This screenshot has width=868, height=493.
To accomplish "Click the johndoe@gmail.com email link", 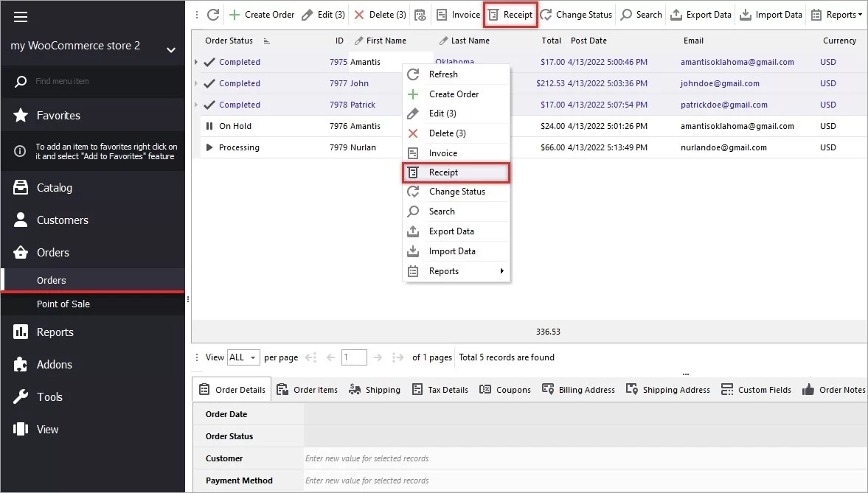I will point(719,84).
